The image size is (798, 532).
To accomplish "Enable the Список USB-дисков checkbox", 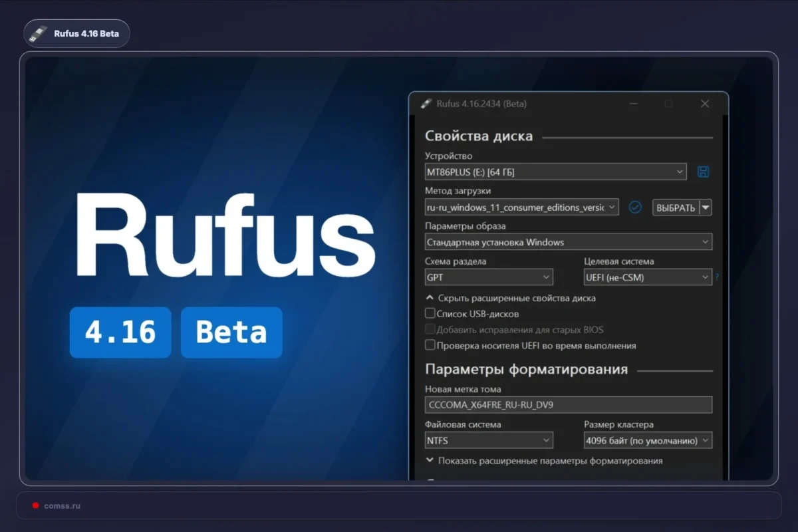I will [x=430, y=313].
